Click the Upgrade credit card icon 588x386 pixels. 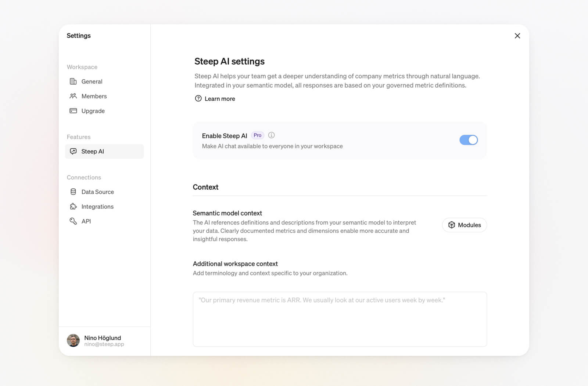73,111
